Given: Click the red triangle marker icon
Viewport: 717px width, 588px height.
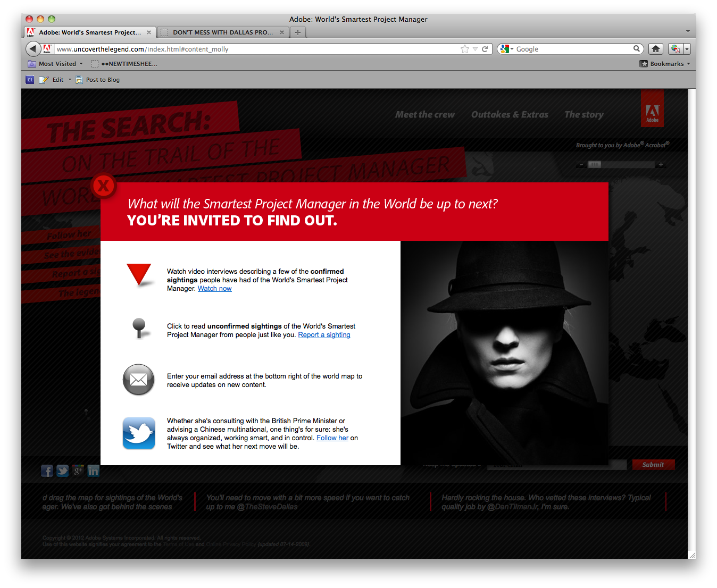Looking at the screenshot, I should point(139,275).
